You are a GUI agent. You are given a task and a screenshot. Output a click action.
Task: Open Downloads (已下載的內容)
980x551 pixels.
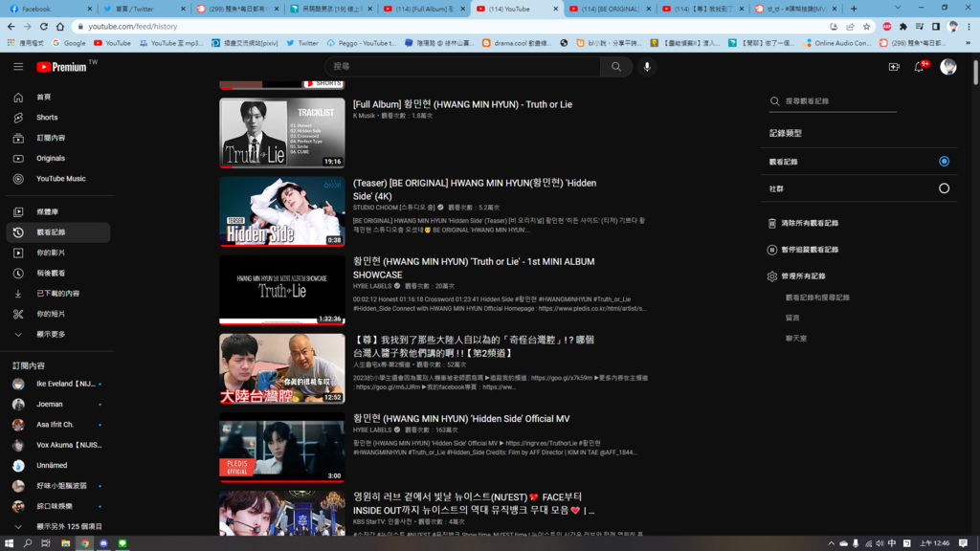point(58,294)
